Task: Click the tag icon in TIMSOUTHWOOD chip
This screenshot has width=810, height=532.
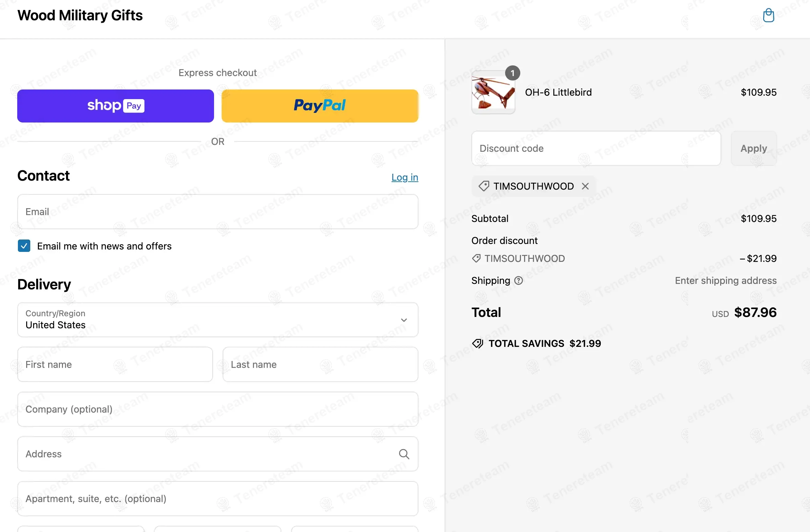Action: (x=483, y=186)
